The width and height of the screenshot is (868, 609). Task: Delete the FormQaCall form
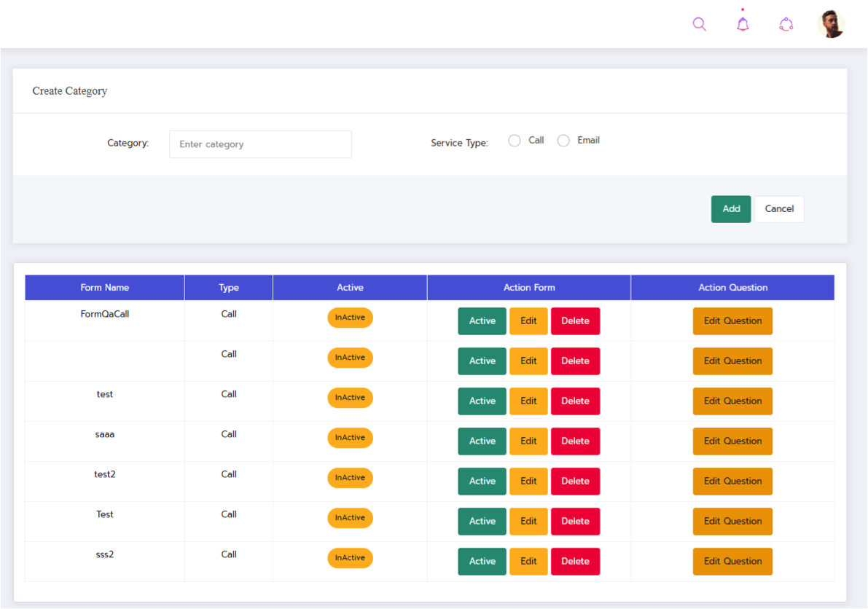[575, 321]
